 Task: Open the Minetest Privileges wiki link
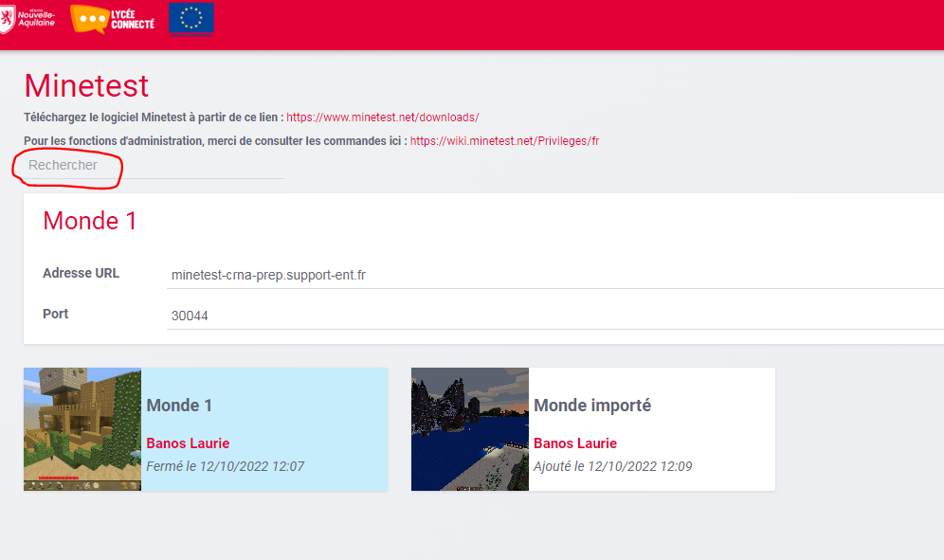(x=504, y=141)
